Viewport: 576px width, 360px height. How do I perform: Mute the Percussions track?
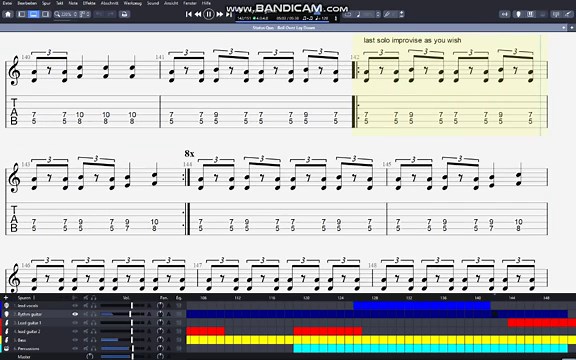click(86, 349)
